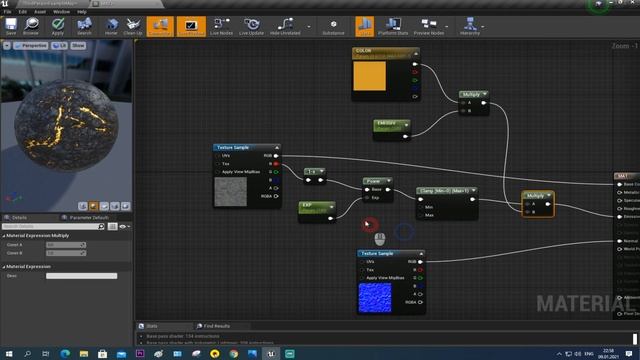Open the Help menu
Viewport: 640px width, 360px height.
(x=82, y=12)
